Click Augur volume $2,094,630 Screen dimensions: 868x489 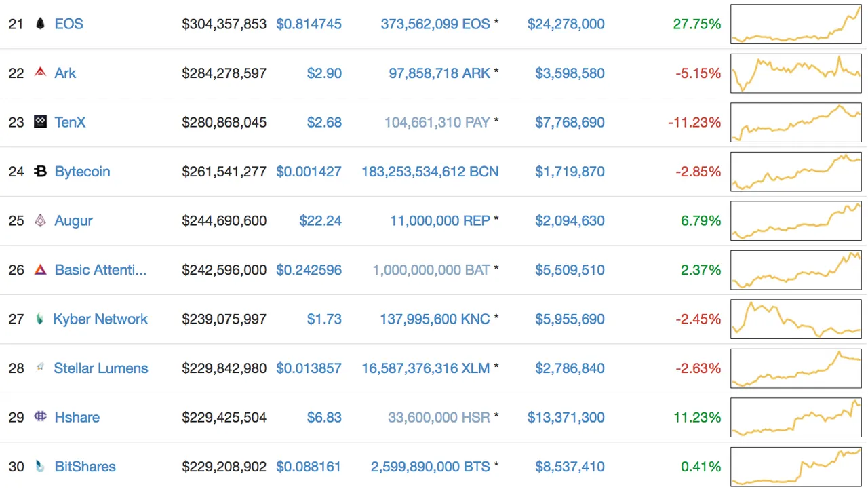(570, 220)
